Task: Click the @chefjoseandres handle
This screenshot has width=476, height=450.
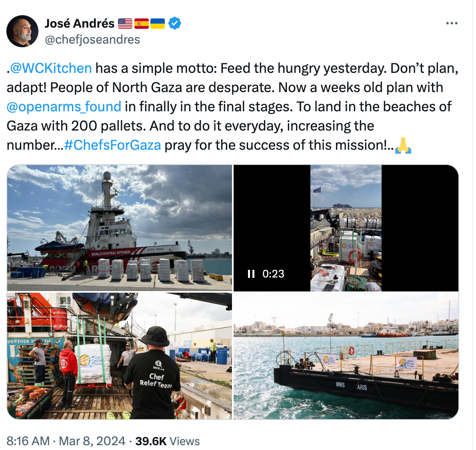Action: 92,40
